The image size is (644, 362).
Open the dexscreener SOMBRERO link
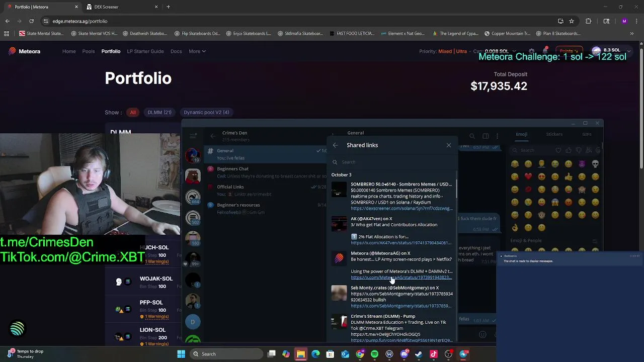point(401,208)
